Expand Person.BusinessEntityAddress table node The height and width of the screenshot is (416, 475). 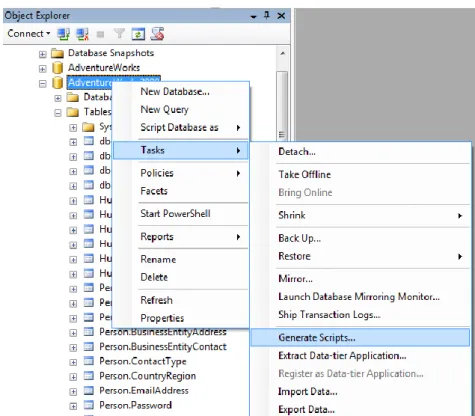[73, 333]
